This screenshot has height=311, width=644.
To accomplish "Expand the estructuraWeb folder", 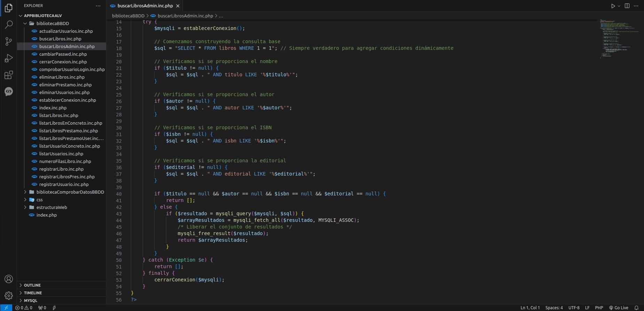I will 62,207.
